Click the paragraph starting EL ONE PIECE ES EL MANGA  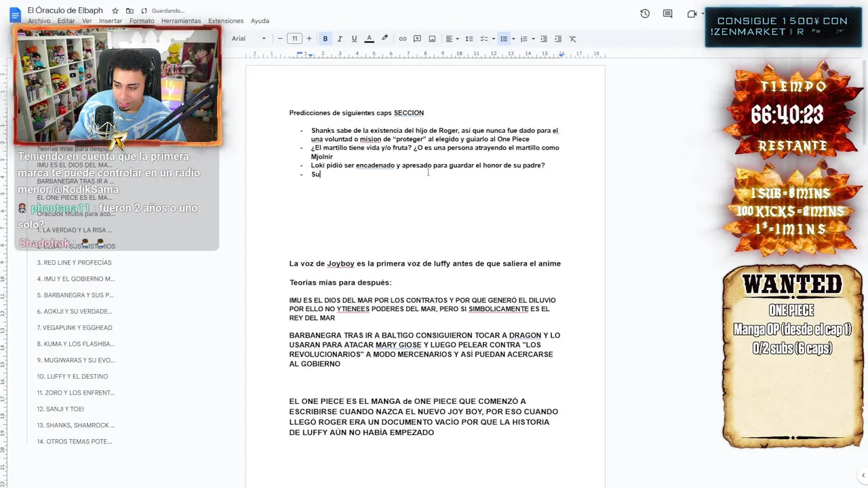pyautogui.click(x=424, y=416)
